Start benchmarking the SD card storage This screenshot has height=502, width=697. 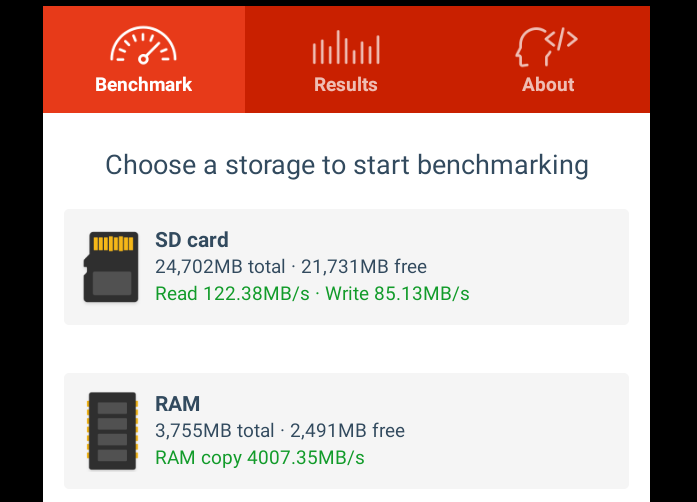(346, 267)
